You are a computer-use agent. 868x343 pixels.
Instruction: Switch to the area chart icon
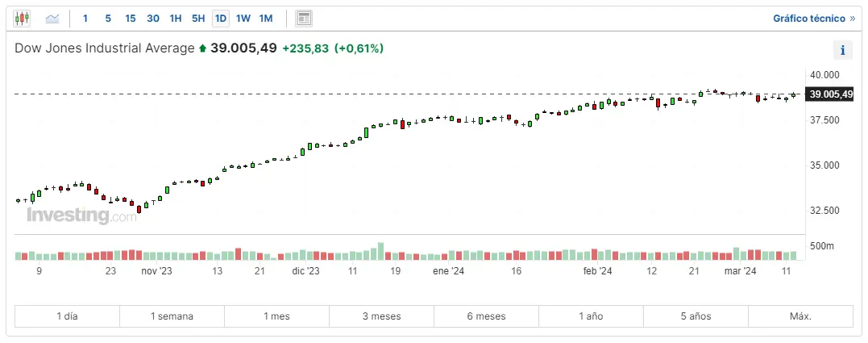[52, 18]
